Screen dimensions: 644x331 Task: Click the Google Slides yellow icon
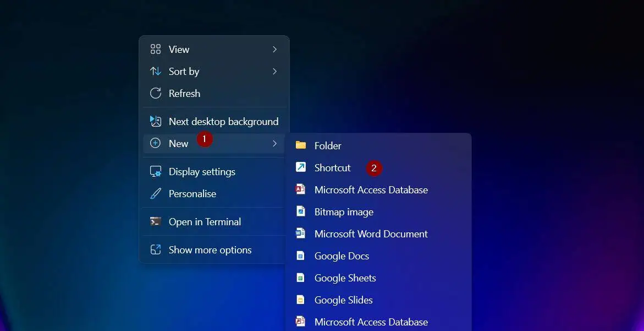point(301,300)
